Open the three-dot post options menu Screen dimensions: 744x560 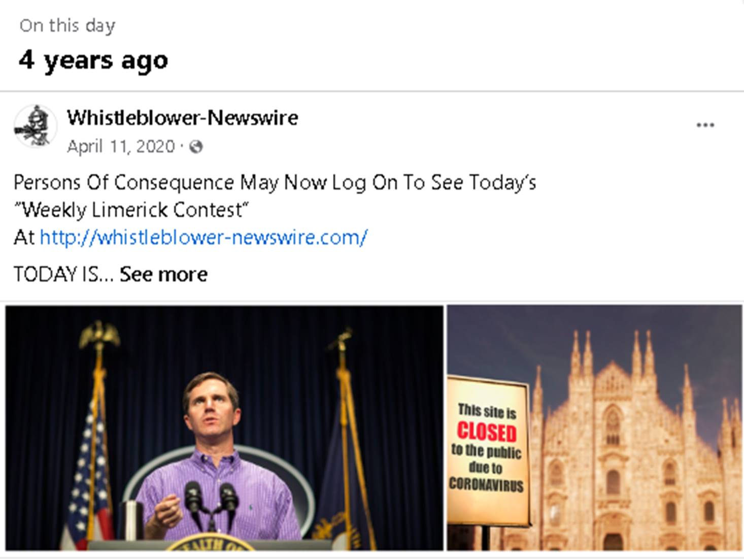705,125
